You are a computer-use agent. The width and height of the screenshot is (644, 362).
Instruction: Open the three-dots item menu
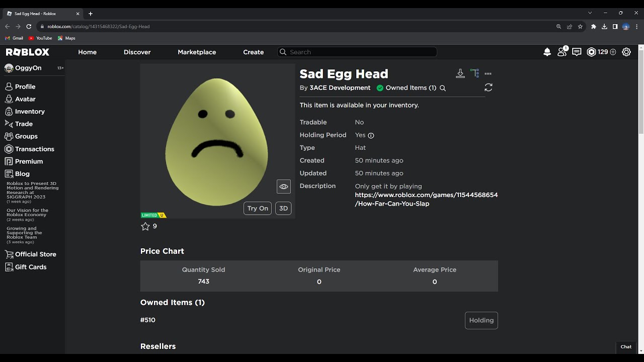[488, 74]
